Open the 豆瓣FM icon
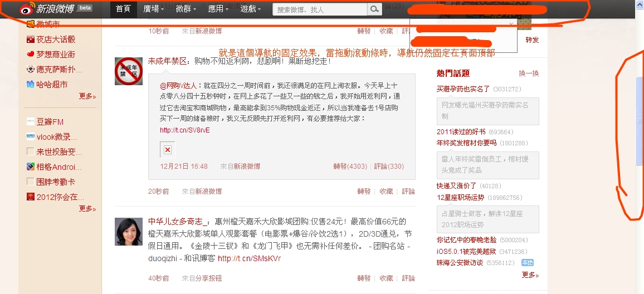 31,121
